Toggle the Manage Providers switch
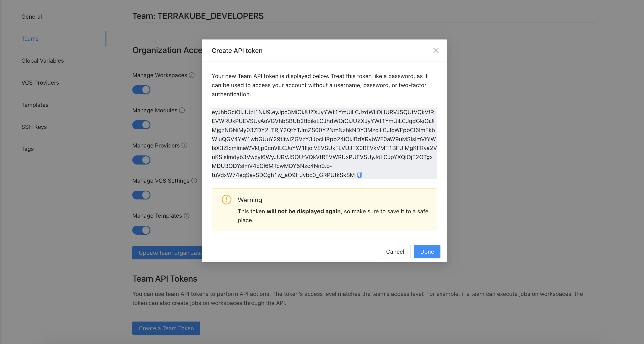This screenshot has width=644, height=344. click(x=141, y=160)
